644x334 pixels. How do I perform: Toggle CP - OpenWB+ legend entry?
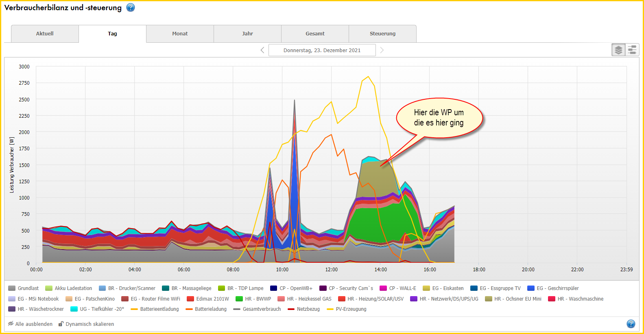(291, 288)
